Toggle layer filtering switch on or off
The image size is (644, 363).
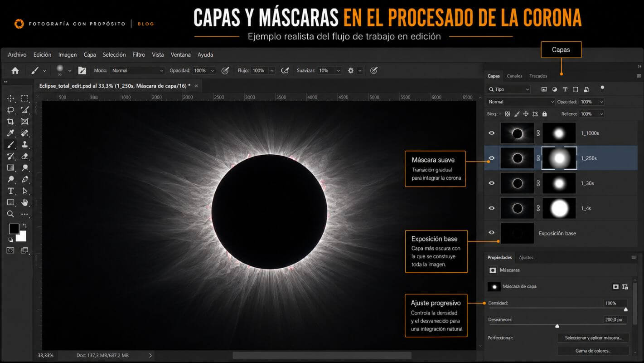click(602, 88)
